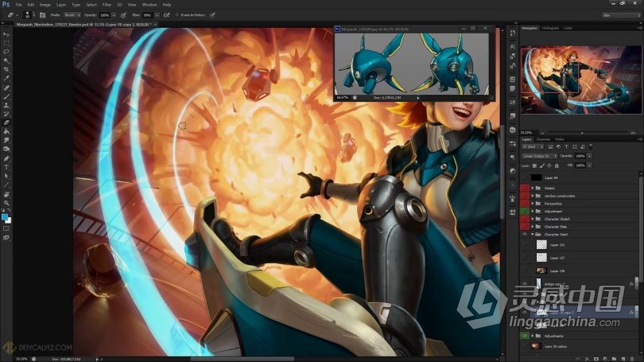Select the Eyedropper tool

click(x=6, y=79)
